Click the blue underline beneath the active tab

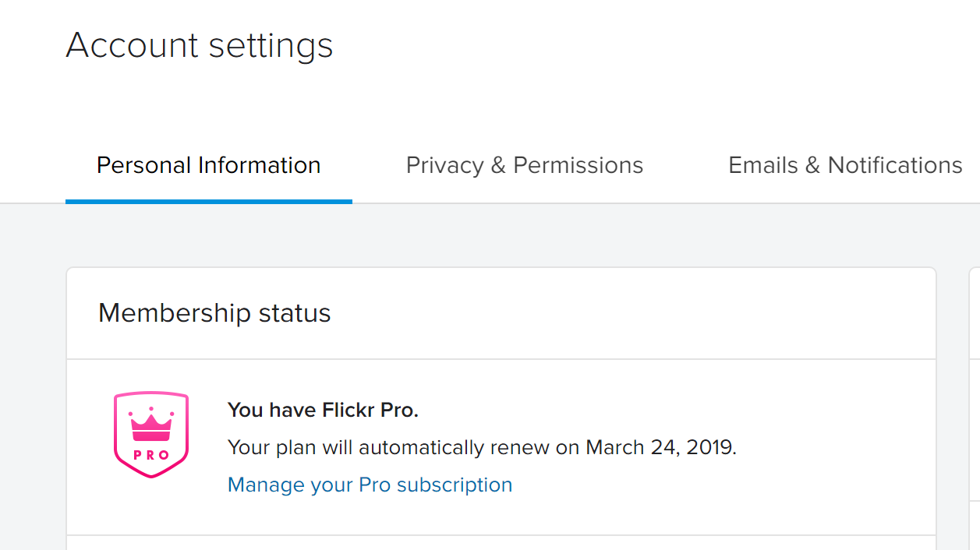[209, 201]
